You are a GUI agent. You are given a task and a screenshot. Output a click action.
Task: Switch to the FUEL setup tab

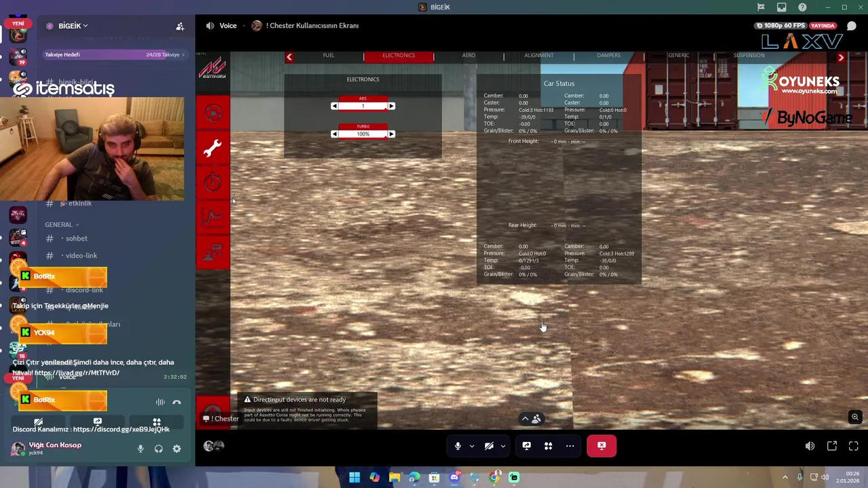328,56
